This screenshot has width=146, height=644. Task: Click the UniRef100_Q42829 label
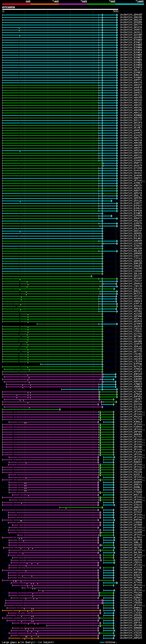(x=131, y=326)
